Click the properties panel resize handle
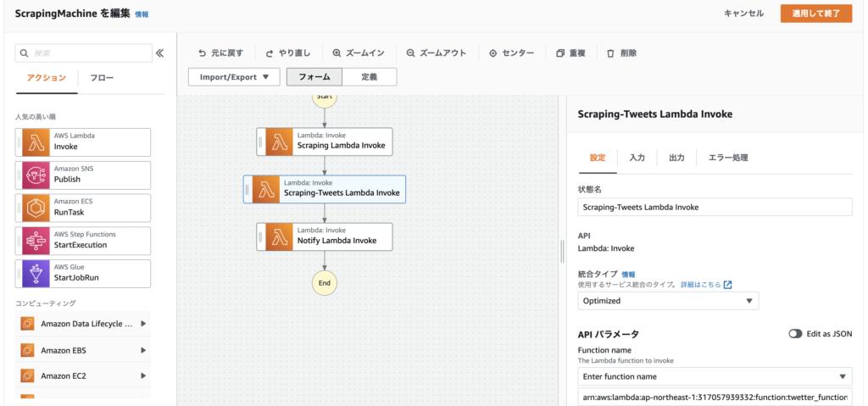868x406 pixels. (x=562, y=252)
